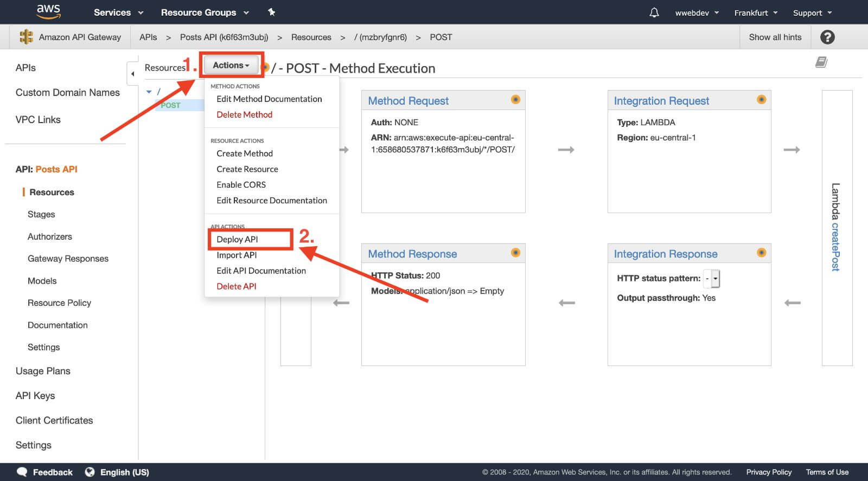
Task: Click the Method Request hint dot
Action: [x=515, y=99]
